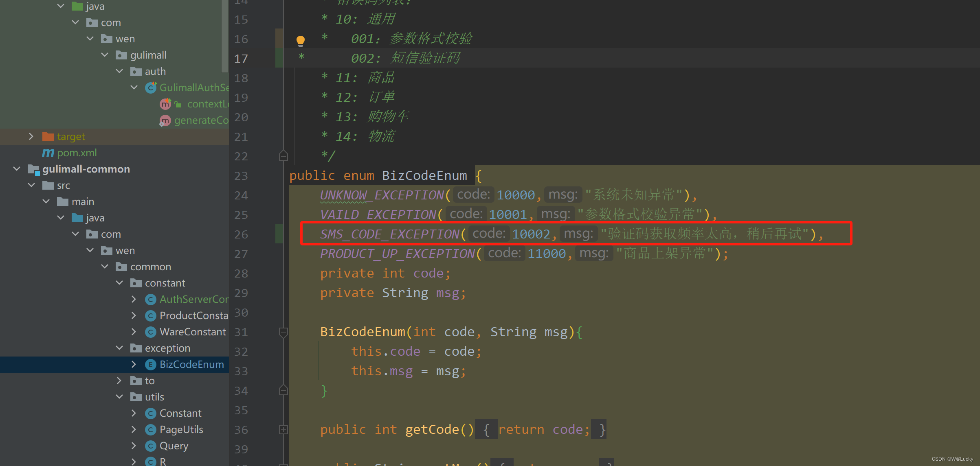Click the SMS_CODE_EXCEPTION enum constant
980x466 pixels.
(x=389, y=234)
